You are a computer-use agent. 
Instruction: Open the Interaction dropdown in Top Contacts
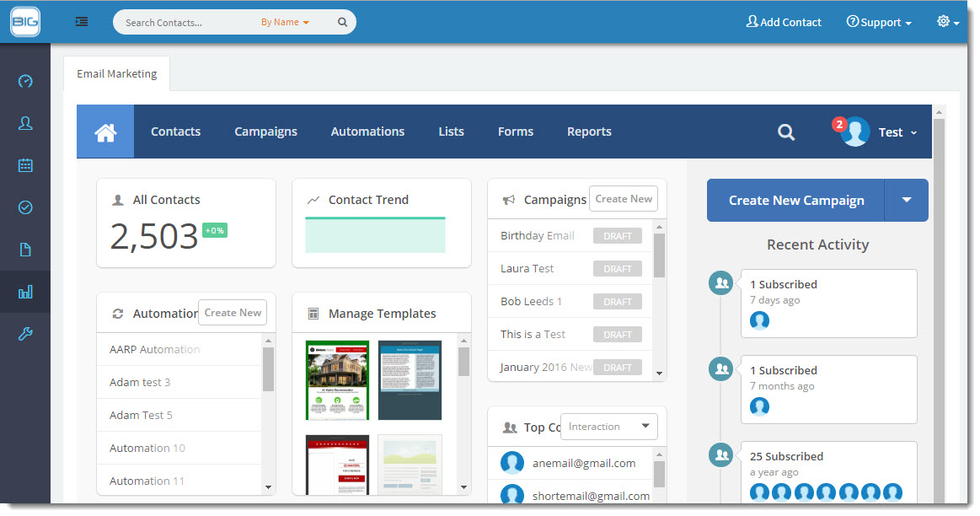(x=608, y=427)
